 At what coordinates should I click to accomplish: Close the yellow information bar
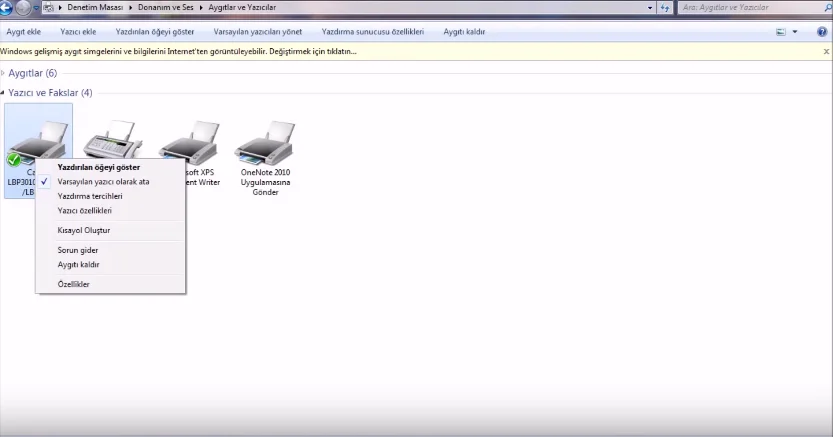[826, 52]
